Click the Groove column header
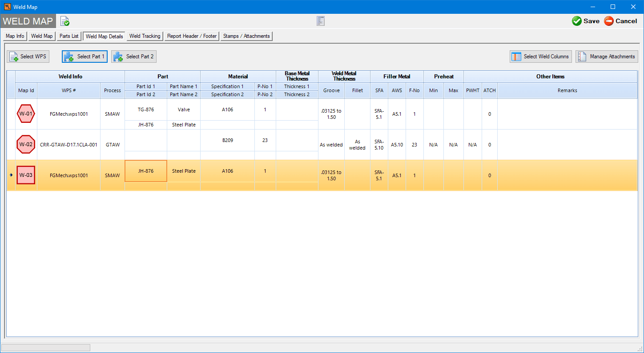Screen dimensions: 644x353 tap(331, 90)
